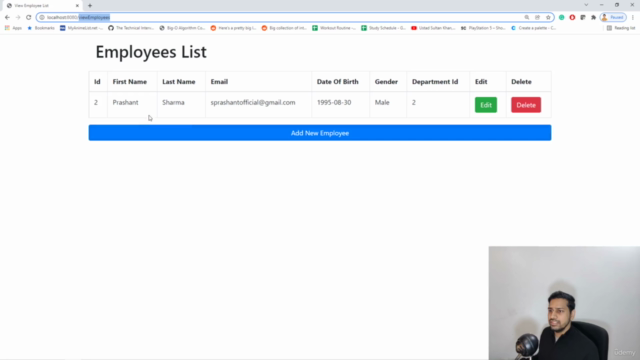
Task: Click the webcam video overlay
Action: [x=564, y=303]
